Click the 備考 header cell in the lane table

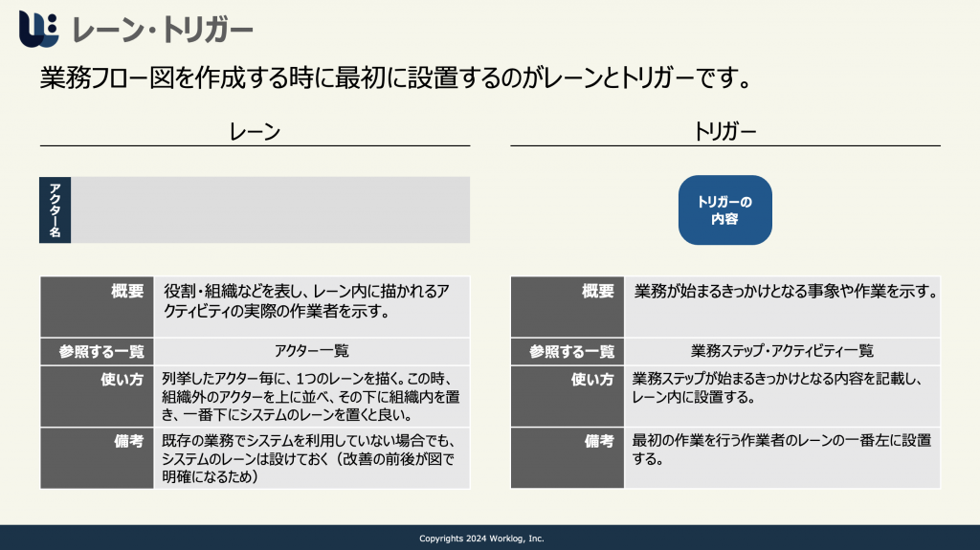click(97, 458)
